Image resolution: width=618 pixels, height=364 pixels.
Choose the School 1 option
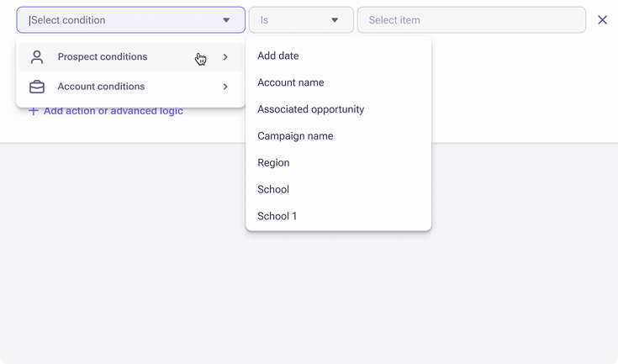[x=277, y=216]
